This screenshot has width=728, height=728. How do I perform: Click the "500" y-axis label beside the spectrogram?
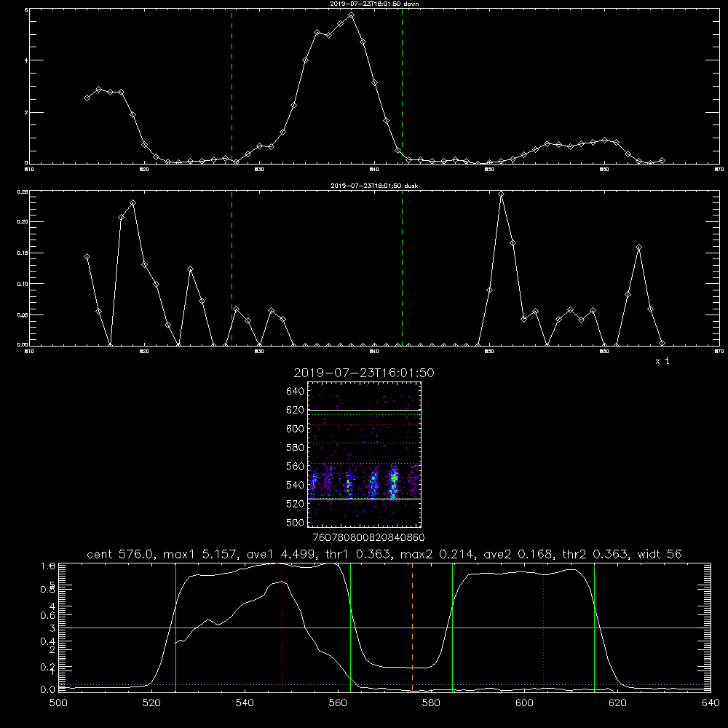pyautogui.click(x=295, y=522)
